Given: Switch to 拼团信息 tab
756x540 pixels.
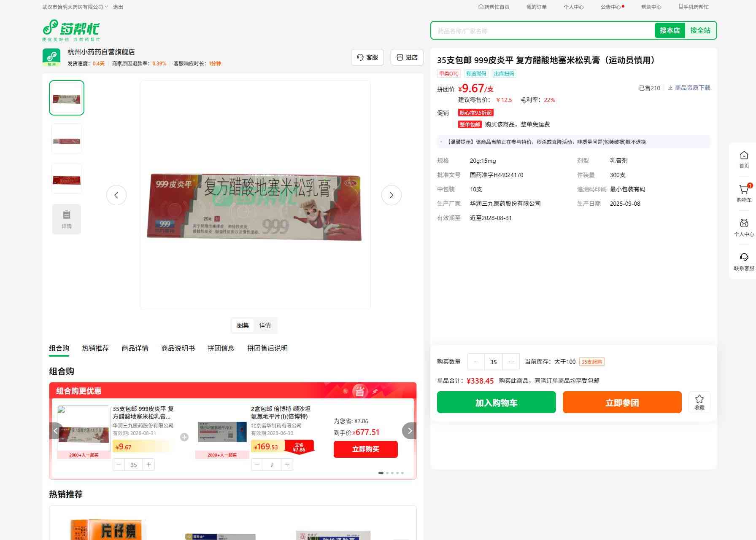Looking at the screenshot, I should click(x=221, y=348).
